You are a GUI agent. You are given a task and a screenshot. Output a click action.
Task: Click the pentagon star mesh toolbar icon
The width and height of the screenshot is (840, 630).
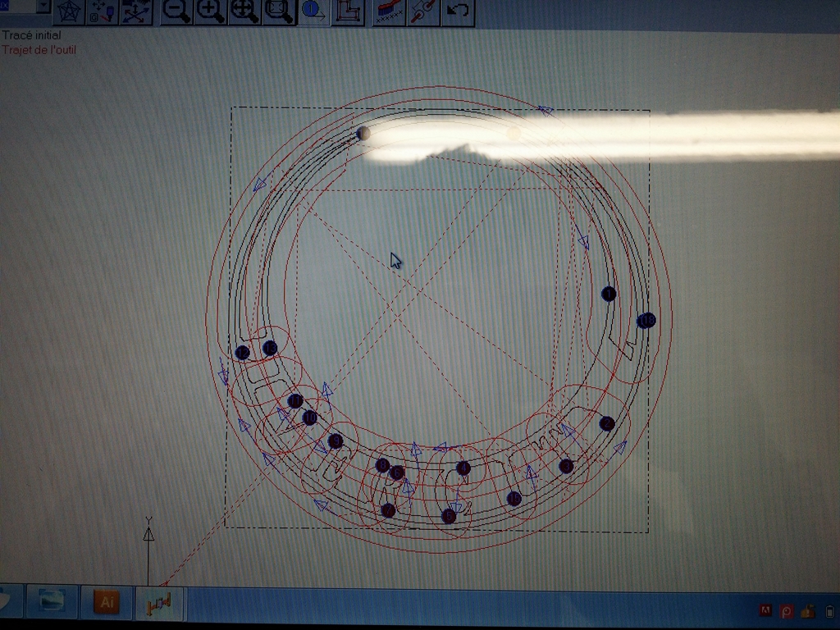pos(69,11)
